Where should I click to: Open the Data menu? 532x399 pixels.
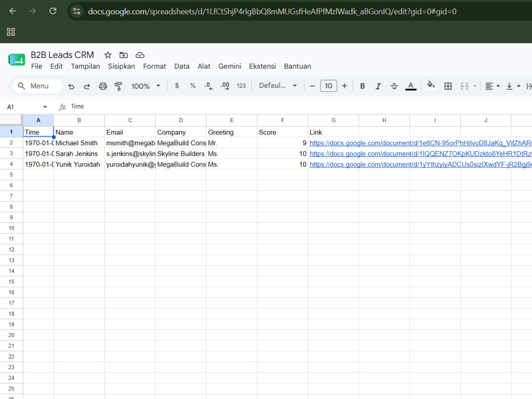(182, 66)
